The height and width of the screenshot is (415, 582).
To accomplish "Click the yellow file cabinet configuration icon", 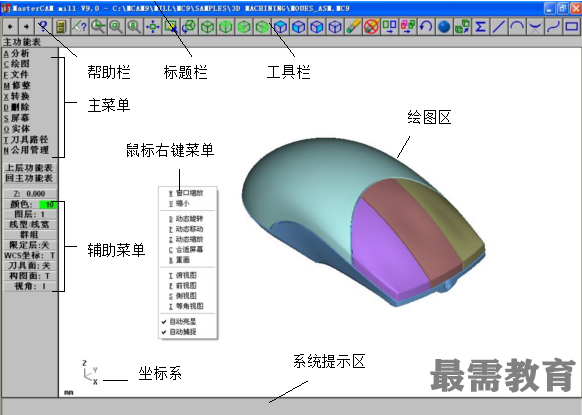I will point(61,27).
